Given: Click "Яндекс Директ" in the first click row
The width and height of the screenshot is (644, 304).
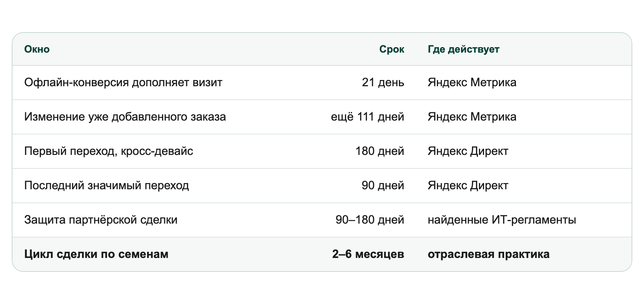Looking at the screenshot, I should coord(468,151).
